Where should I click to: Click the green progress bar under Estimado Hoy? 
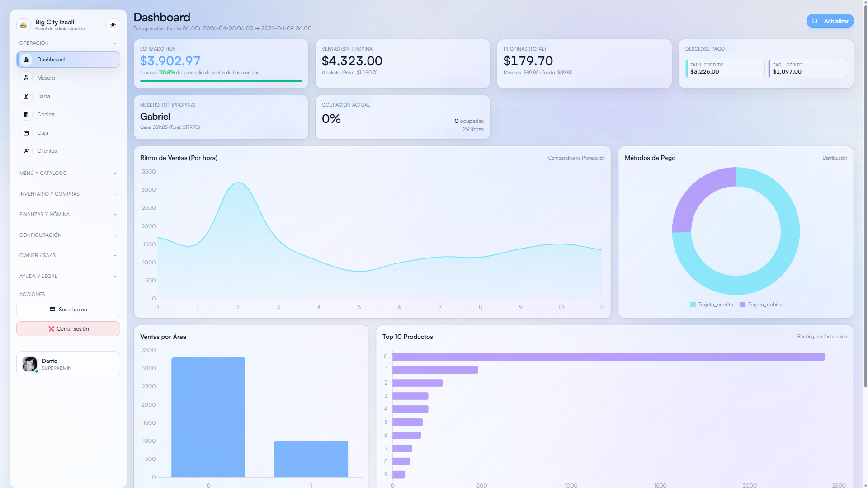[x=221, y=81]
